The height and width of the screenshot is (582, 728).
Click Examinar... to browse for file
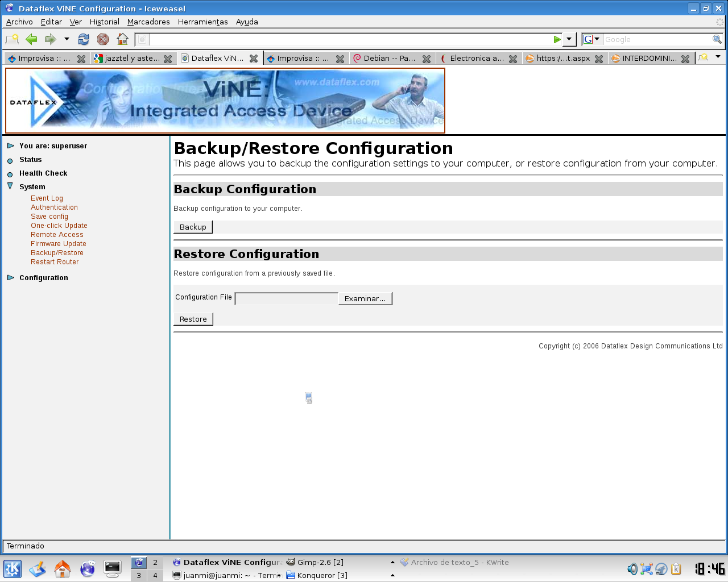(365, 298)
